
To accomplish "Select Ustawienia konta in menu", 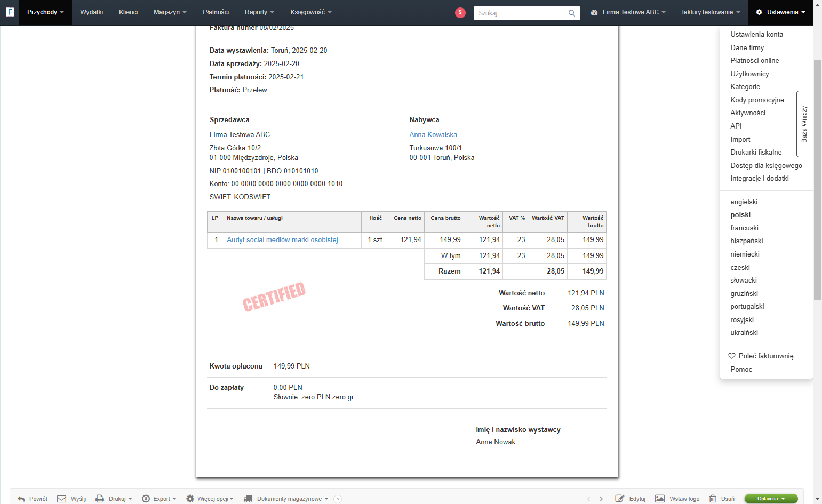I will (756, 34).
